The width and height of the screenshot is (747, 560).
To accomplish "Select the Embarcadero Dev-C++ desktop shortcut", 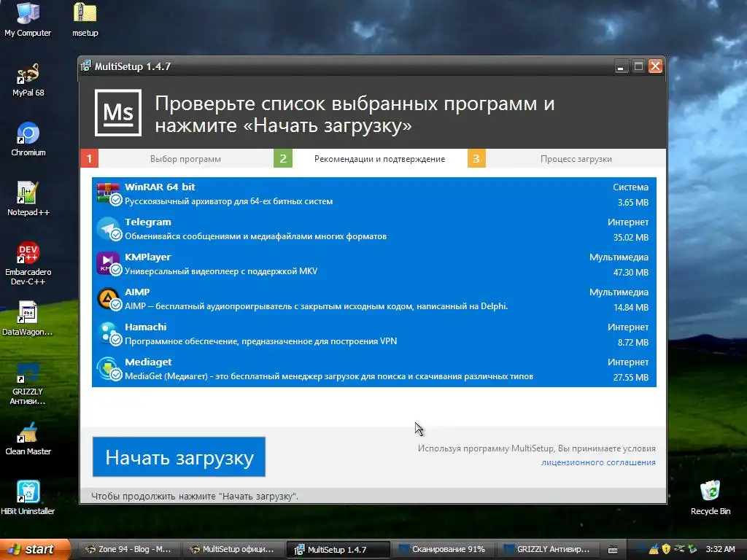I will 28,263.
